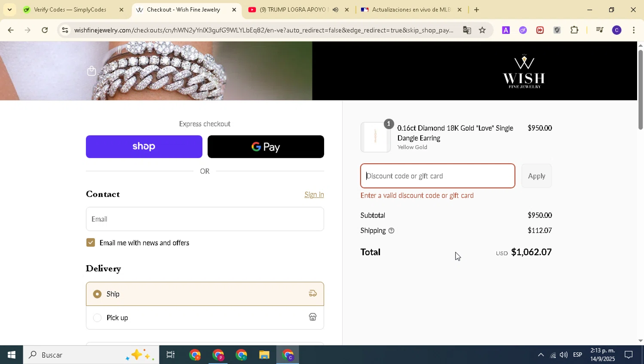Click the earring product thumbnail
The image size is (644, 364).
point(375,137)
